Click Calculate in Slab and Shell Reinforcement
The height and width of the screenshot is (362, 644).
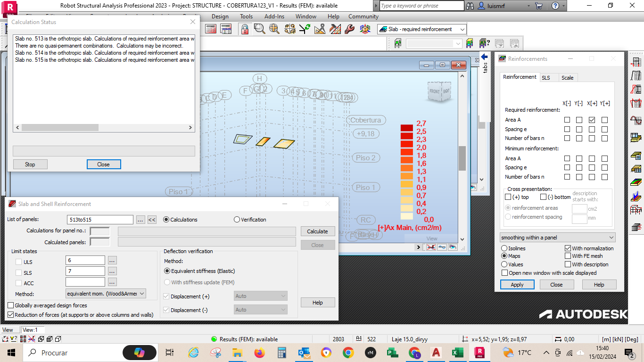(x=318, y=231)
